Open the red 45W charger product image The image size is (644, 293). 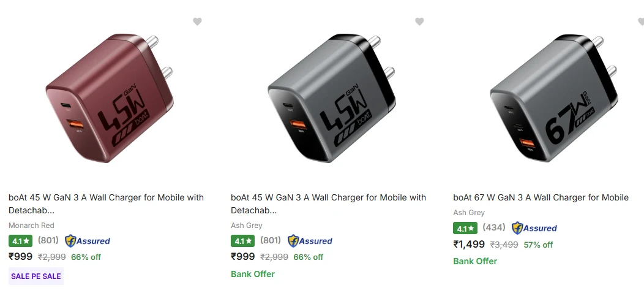click(x=109, y=99)
